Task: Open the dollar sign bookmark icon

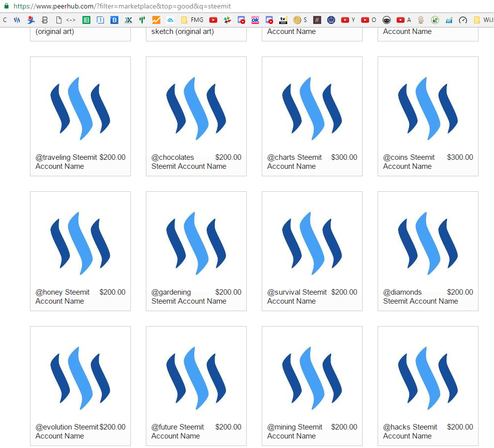Action: click(421, 20)
